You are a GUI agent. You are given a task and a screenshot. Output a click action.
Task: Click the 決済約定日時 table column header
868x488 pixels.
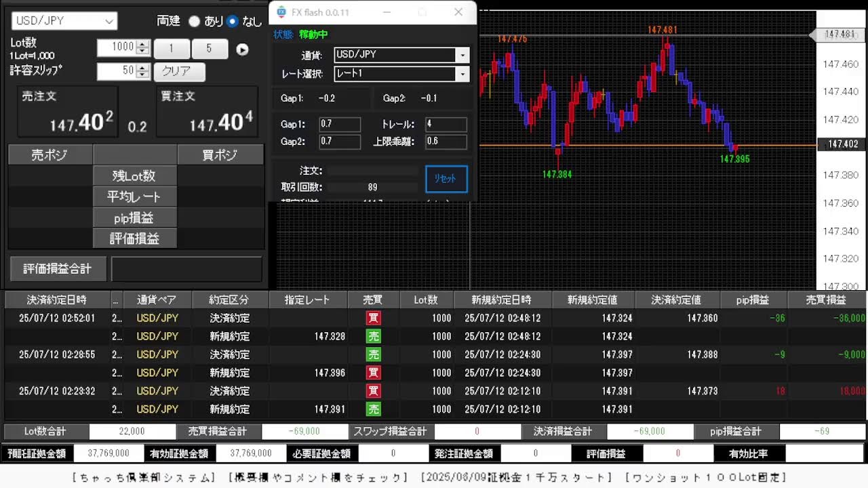(57, 300)
